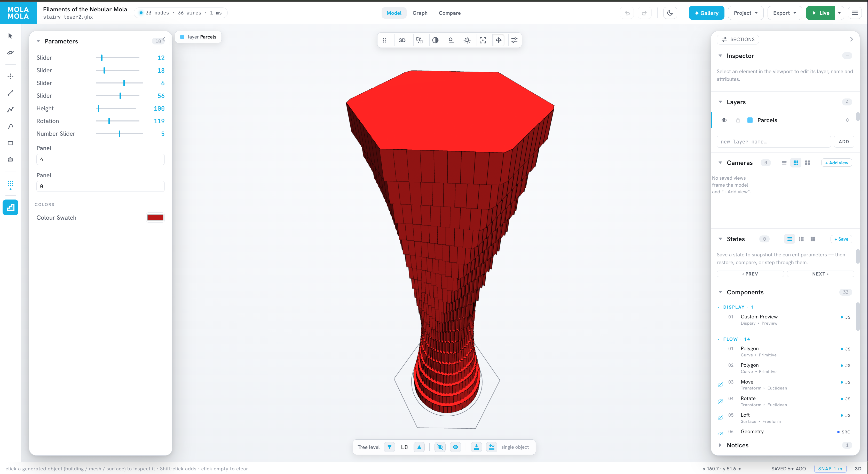Switch the viewport to 3D view
The width and height of the screenshot is (868, 474).
pos(402,40)
